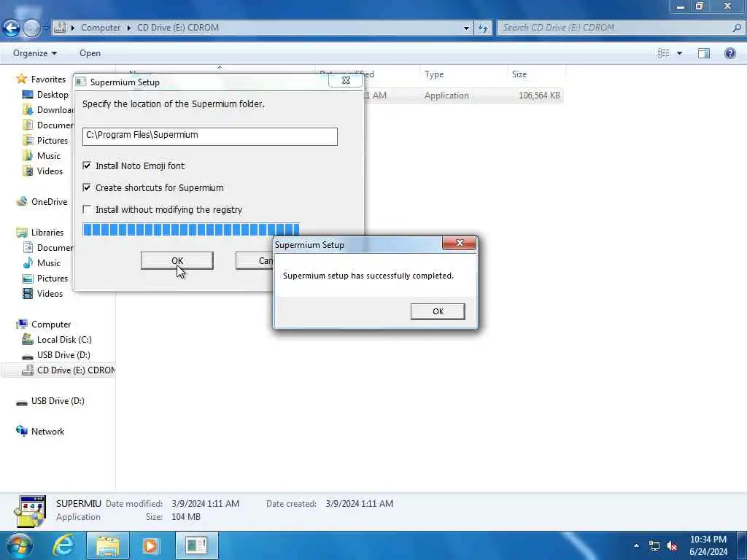This screenshot has width=747, height=560.
Task: Show hidden tray icons arrow
Action: click(x=636, y=545)
